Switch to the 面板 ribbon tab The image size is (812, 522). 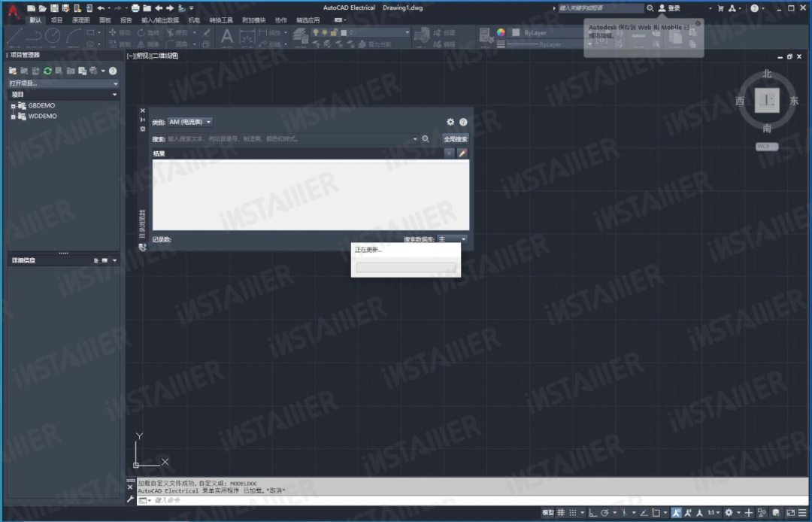105,20
